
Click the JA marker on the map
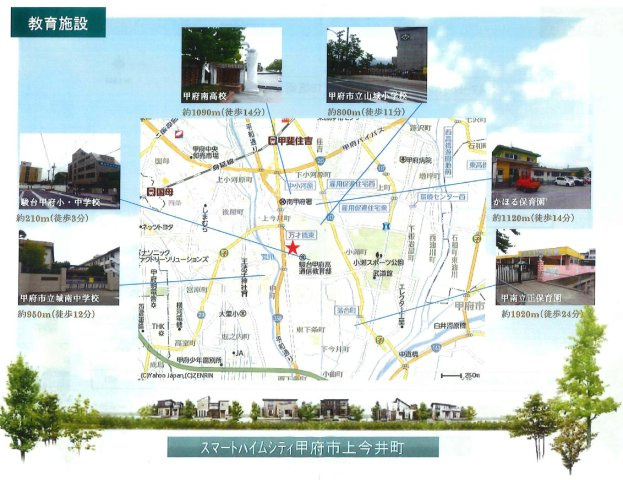238,353
